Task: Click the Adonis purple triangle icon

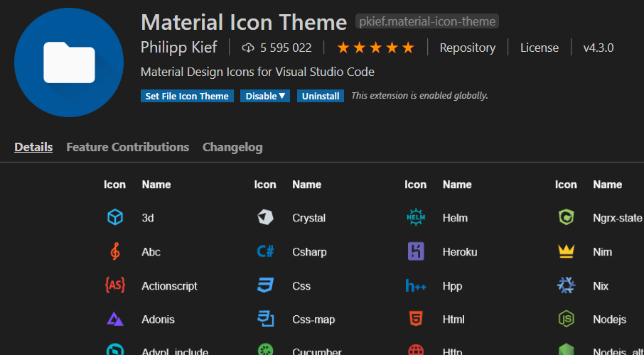Action: tap(115, 319)
